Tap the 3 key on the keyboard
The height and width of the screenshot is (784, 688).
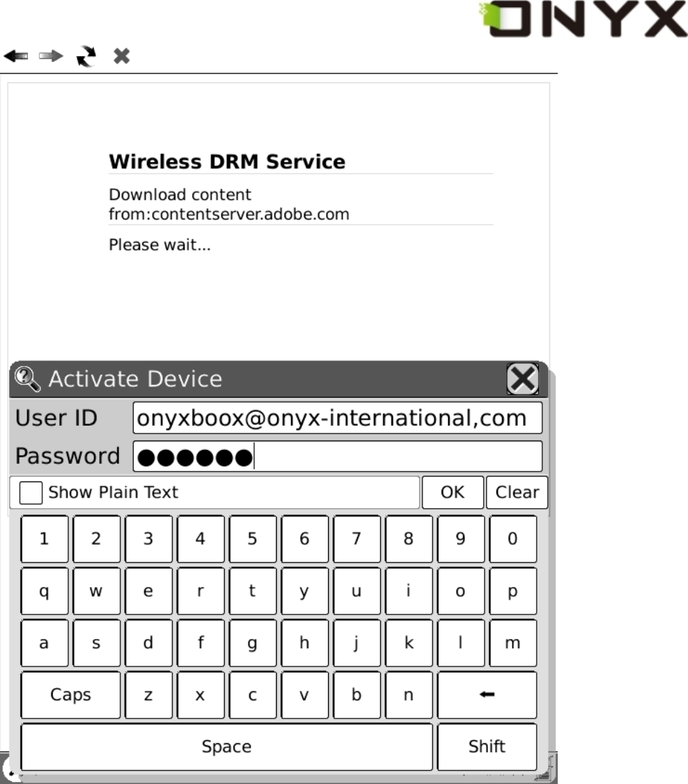[x=149, y=538]
